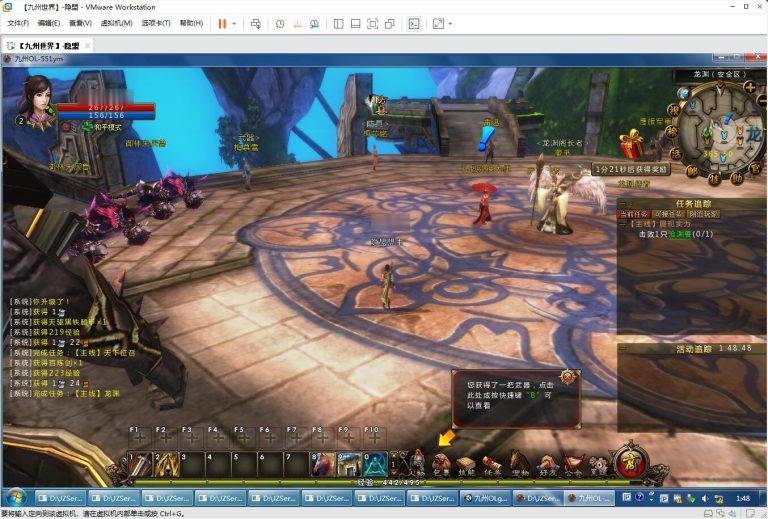Click the send Ctrl+Alt+Del toolbar icon
Screen dimensions: 768x519
pyautogui.click(x=256, y=24)
